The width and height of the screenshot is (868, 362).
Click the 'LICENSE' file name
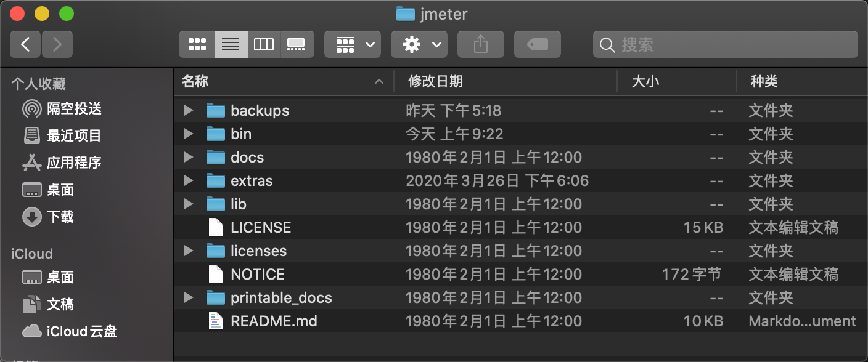[261, 228]
